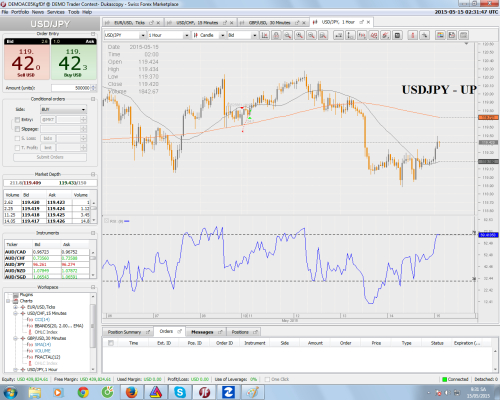Click the chart color theme icon
The height and width of the screenshot is (400, 500).
[x=440, y=35]
